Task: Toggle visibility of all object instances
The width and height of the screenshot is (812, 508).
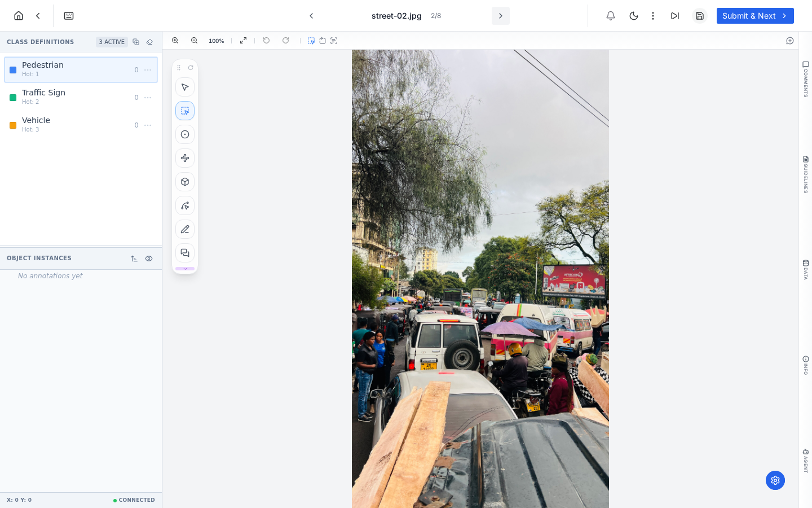Action: [149, 259]
